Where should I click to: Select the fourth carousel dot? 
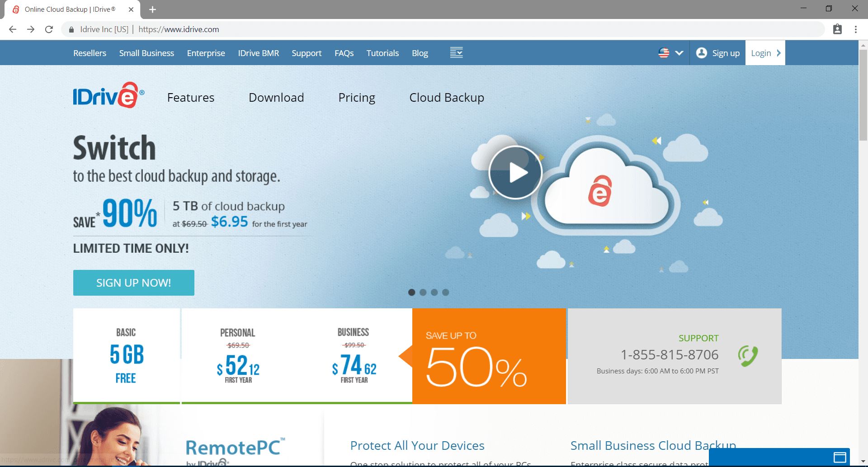pyautogui.click(x=445, y=292)
